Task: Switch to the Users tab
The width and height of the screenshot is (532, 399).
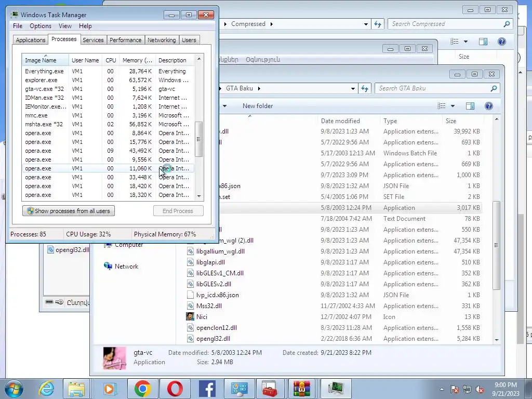Action: [x=189, y=40]
